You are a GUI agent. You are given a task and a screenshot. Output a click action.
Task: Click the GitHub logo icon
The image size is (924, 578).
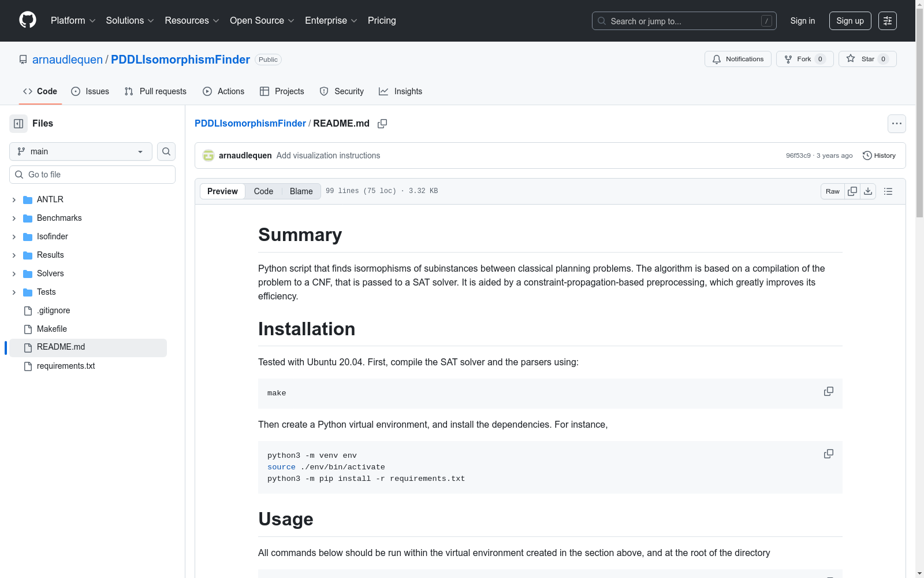click(28, 20)
